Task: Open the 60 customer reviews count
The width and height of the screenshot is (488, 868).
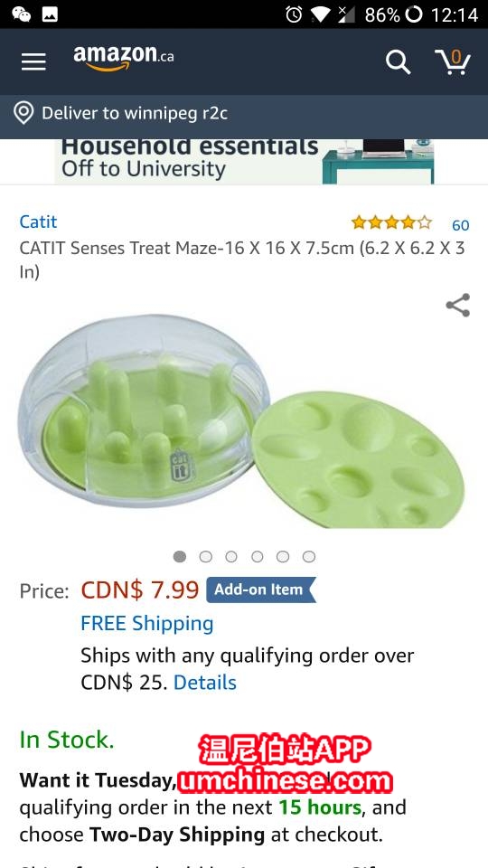Action: (460, 225)
